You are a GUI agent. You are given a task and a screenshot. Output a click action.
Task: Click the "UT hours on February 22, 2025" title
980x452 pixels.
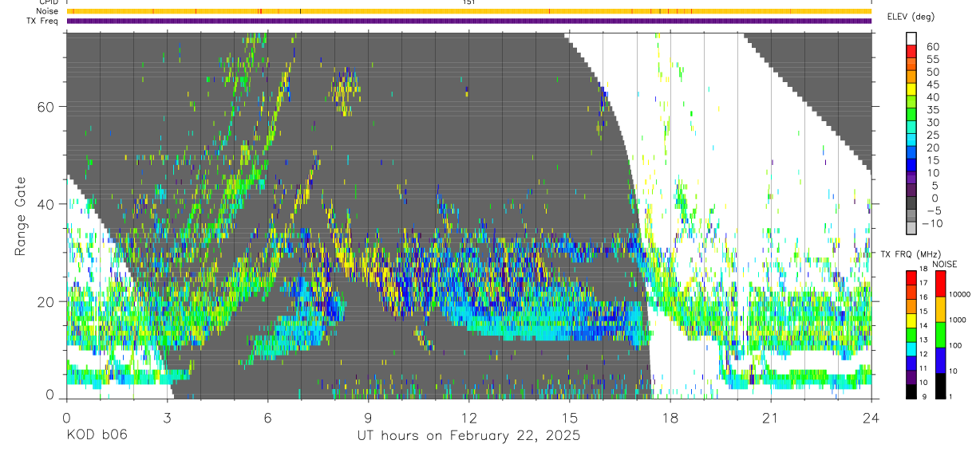[x=468, y=436]
